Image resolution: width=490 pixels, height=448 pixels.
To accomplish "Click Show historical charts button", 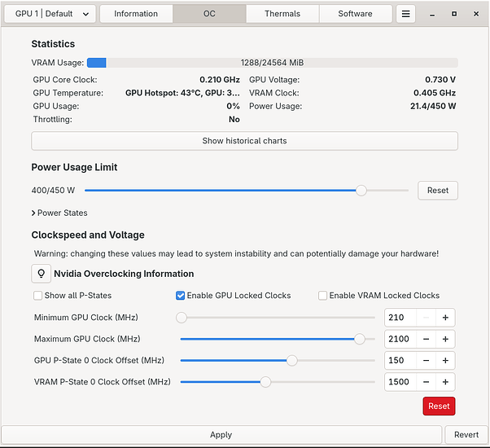I will (x=245, y=141).
